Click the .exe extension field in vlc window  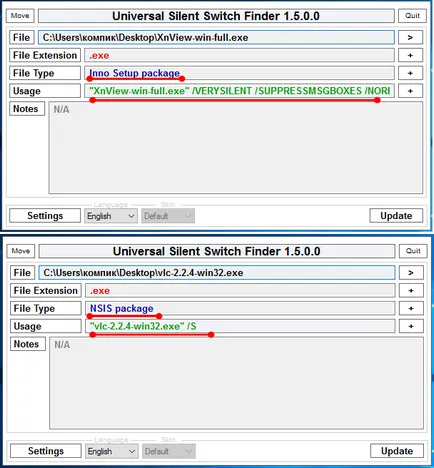point(240,291)
